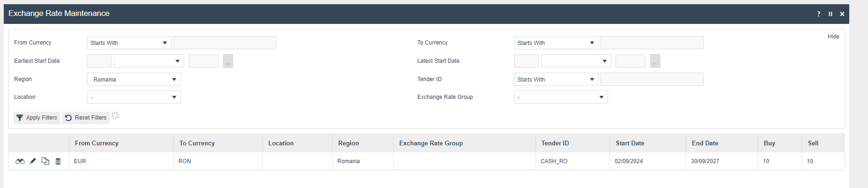Screen dimensions: 868x188
Task: Click the Sell value 10 link
Action: pyautogui.click(x=810, y=161)
